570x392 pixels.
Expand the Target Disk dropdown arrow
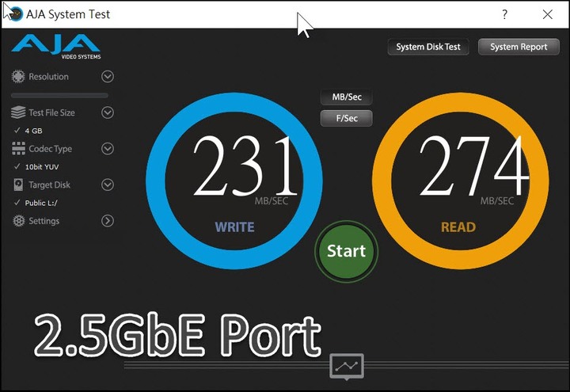click(x=108, y=185)
